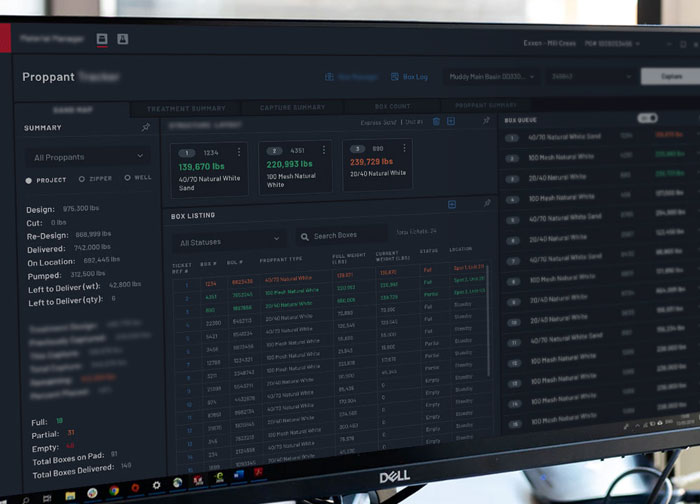700x504 pixels.
Task: Open three-dot menu on 100 Mesh card
Action: coord(323,151)
